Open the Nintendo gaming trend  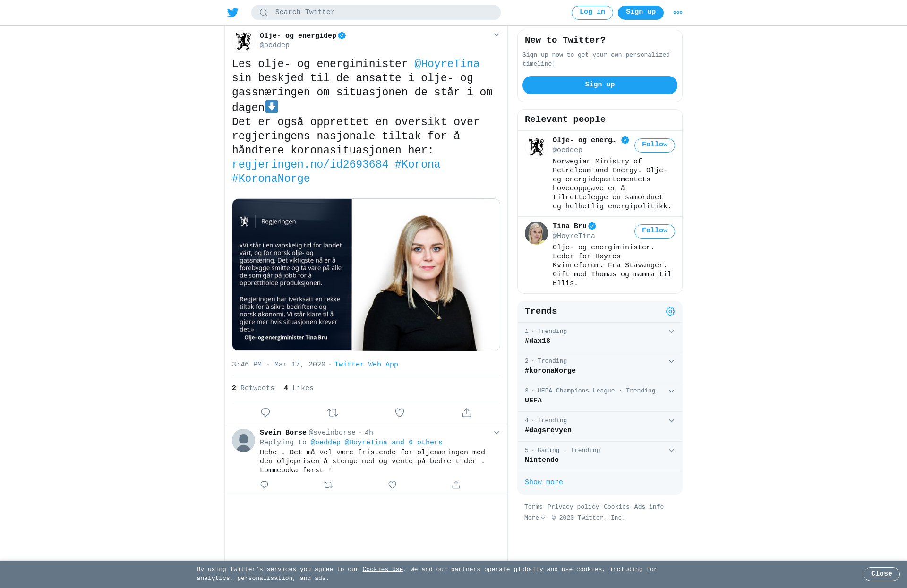600,456
